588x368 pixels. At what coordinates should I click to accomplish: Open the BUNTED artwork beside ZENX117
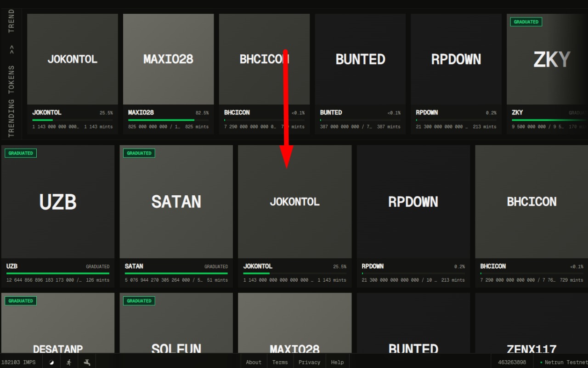tap(413, 323)
